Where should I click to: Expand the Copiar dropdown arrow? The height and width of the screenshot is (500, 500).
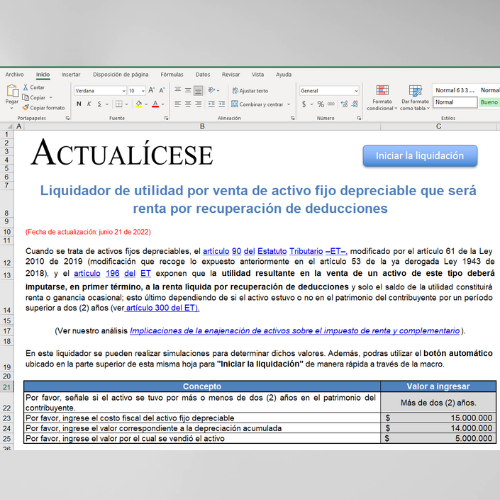coord(51,98)
